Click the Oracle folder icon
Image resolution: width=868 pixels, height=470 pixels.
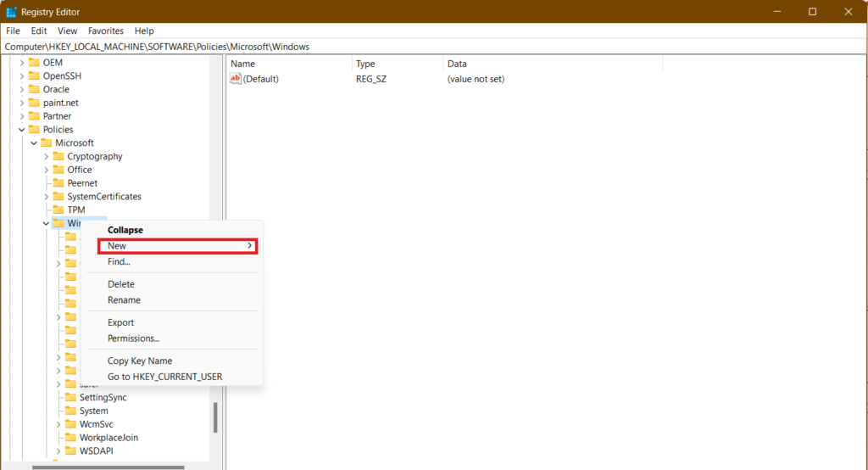pos(34,89)
